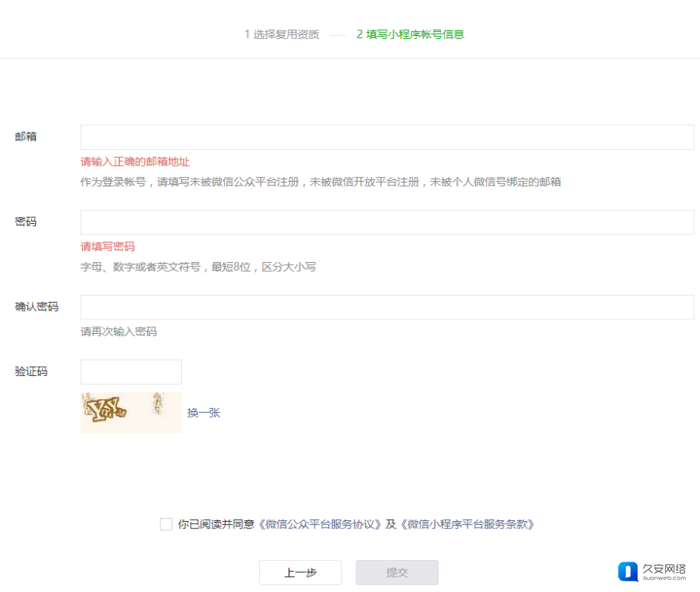Focus the 密码 password input field
Image resolution: width=700 pixels, height=592 pixels.
tap(387, 222)
